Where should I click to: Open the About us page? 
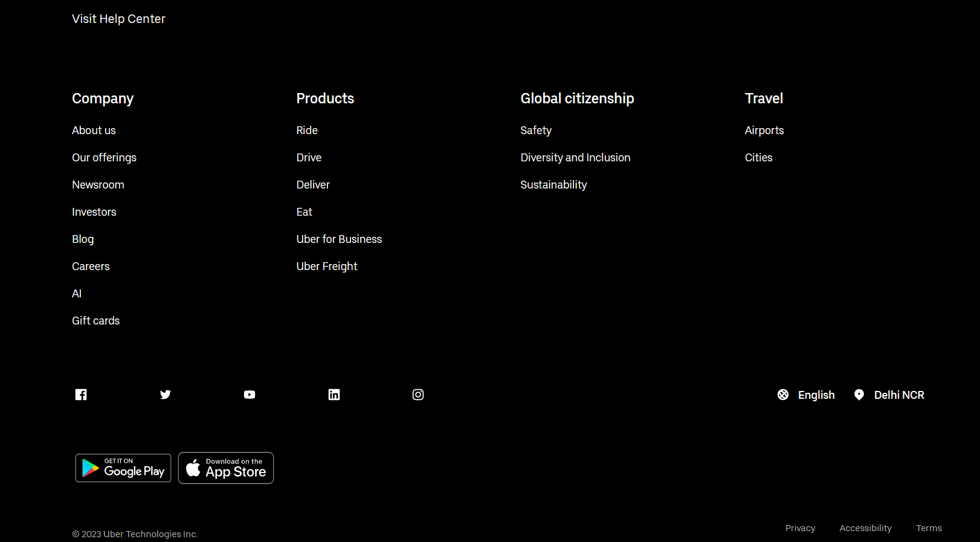tap(94, 131)
